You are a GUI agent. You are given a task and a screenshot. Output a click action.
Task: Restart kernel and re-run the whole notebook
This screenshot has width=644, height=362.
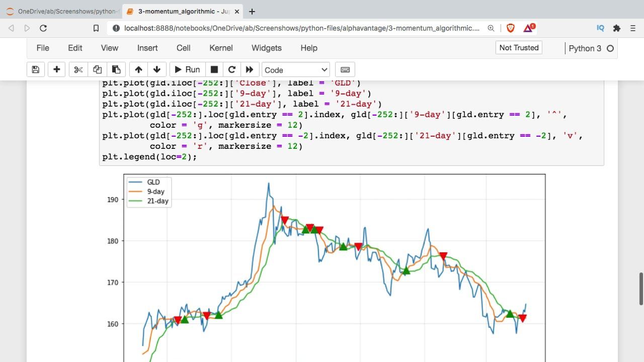[250, 70]
